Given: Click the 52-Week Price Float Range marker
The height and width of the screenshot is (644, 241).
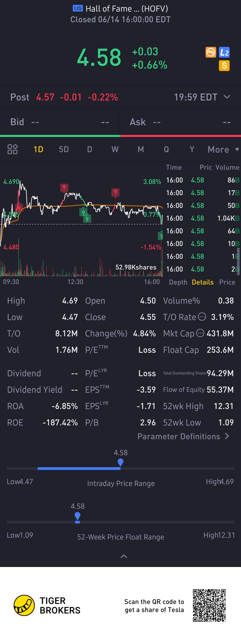Looking at the screenshot, I should [77, 516].
